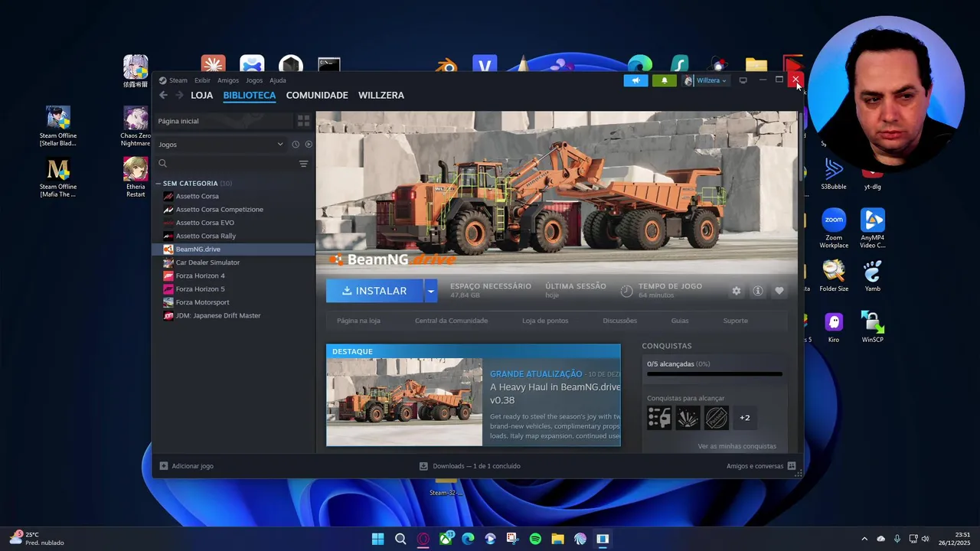The width and height of the screenshot is (980, 551).
Task: Open the Exibir menu
Action: coord(202,80)
